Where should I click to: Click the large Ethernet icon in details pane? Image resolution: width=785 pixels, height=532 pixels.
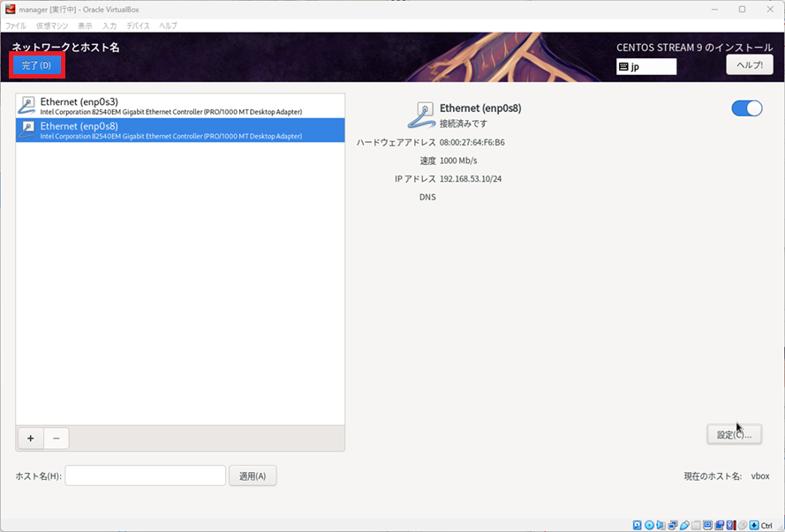pos(422,115)
